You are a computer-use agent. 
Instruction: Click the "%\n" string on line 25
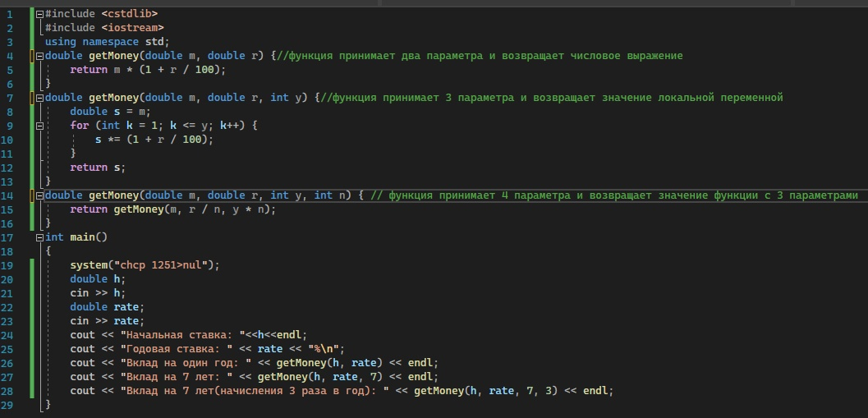pyautogui.click(x=324, y=349)
